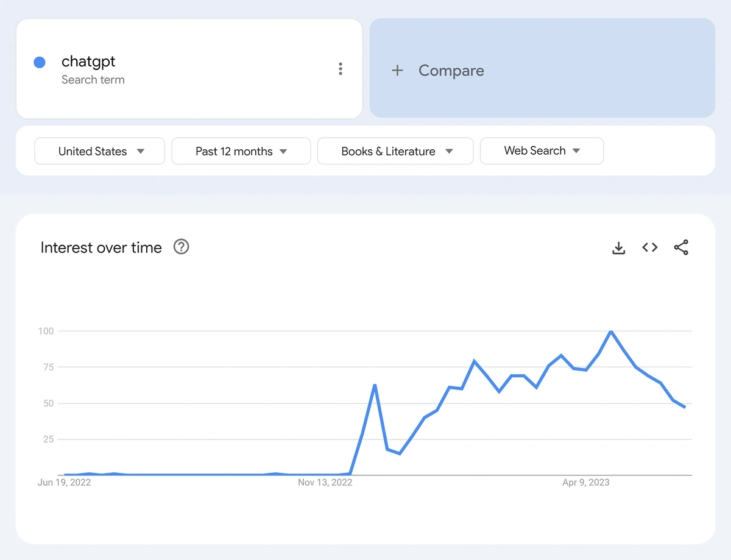The image size is (731, 560).
Task: Click the Search term label under chatgpt
Action: pyautogui.click(x=93, y=80)
